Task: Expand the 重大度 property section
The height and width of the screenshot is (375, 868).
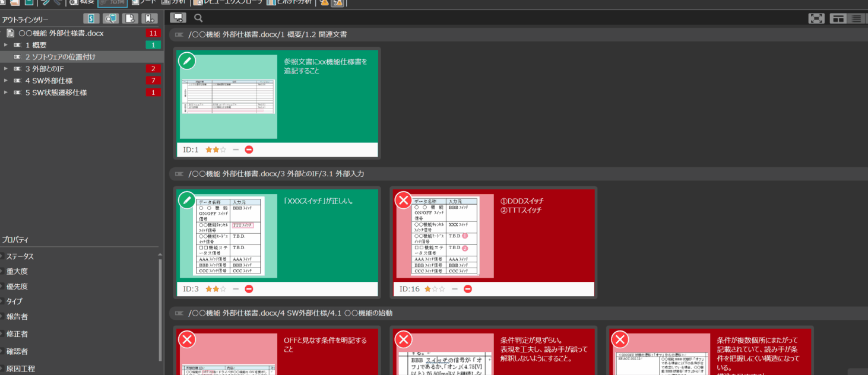Action: point(2,271)
